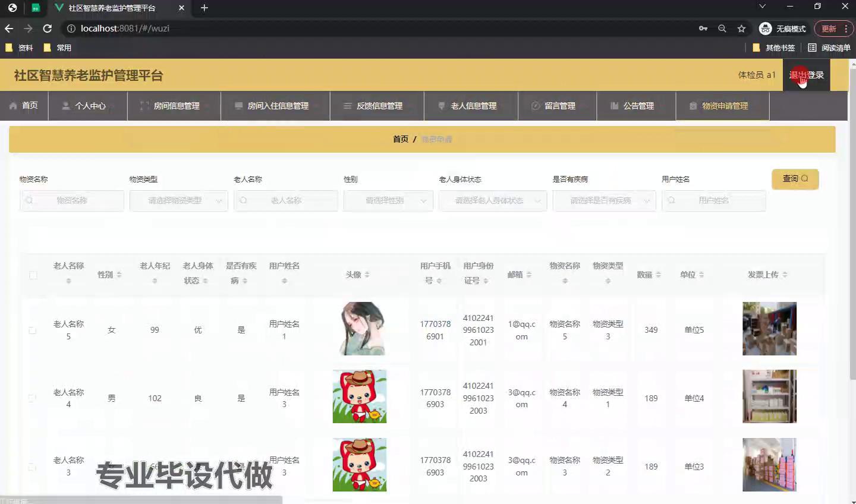This screenshot has width=856, height=504.
Task: Toggle the select-all checkbox in table header
Action: click(33, 275)
